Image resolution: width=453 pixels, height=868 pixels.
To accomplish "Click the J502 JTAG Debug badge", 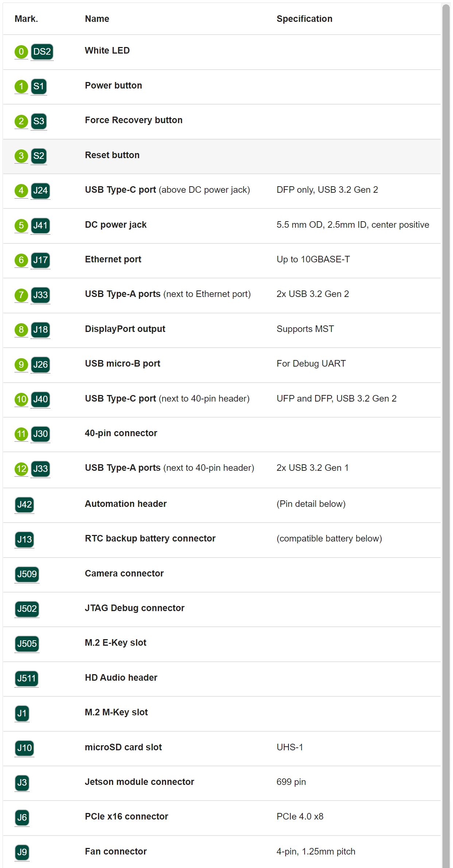I will pos(27,609).
